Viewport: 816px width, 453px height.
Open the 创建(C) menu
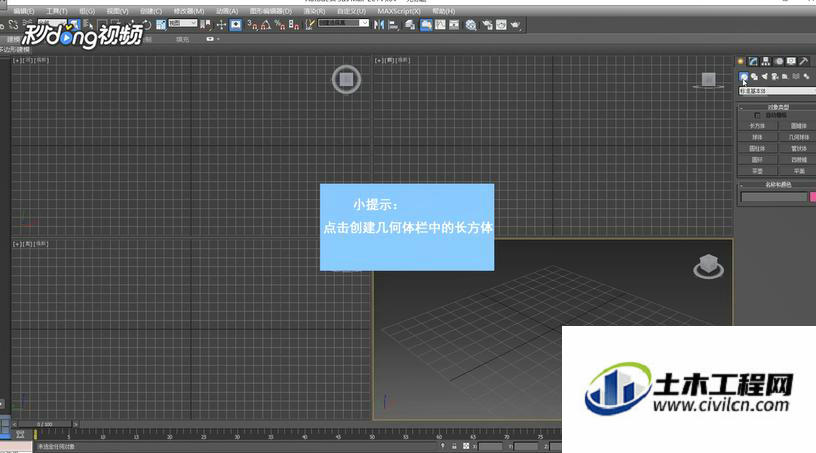151,11
